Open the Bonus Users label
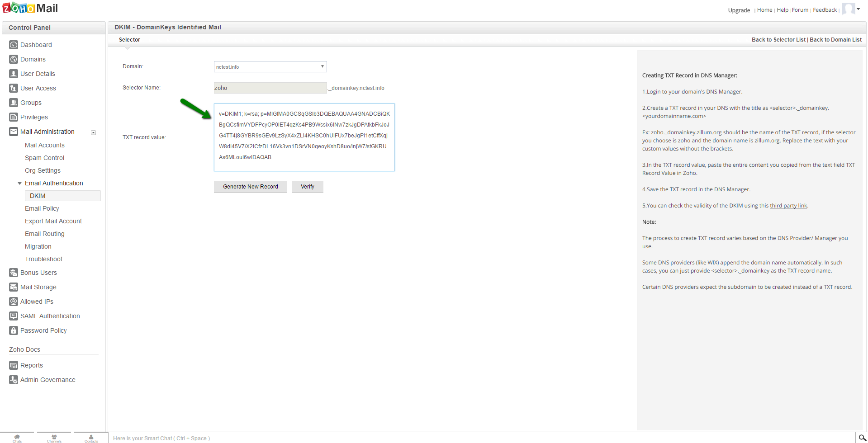Image resolution: width=868 pixels, height=443 pixels. (x=38, y=273)
